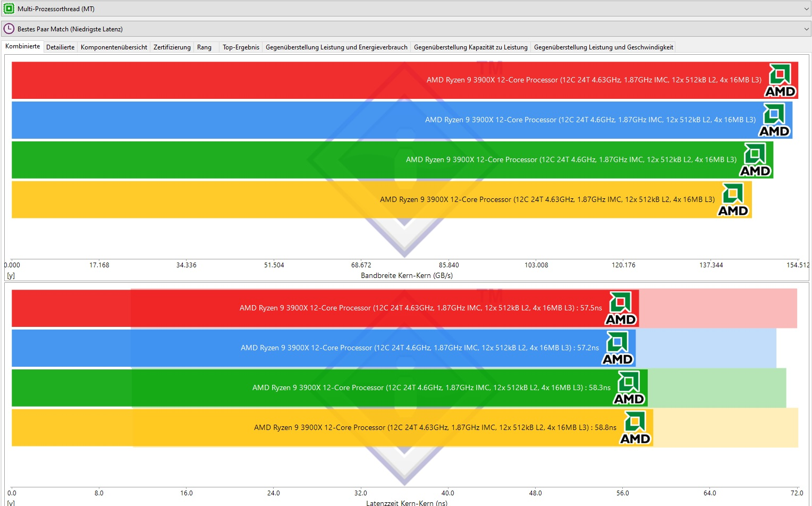
Task: Click the processor chip icon beside Multi-Prozessorthread
Action: [x=9, y=9]
